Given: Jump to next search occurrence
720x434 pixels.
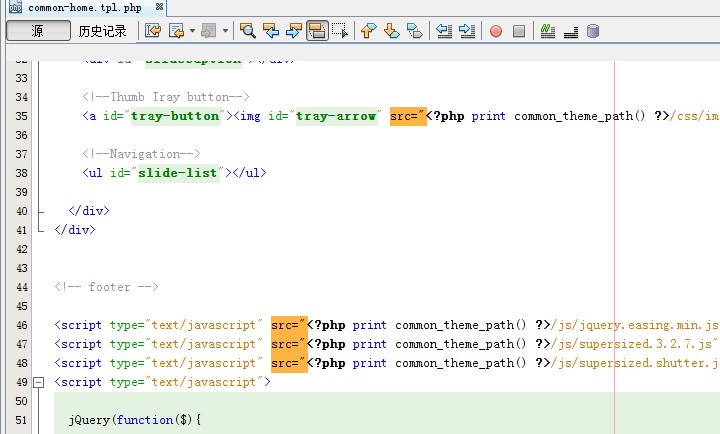Looking at the screenshot, I should click(x=294, y=31).
